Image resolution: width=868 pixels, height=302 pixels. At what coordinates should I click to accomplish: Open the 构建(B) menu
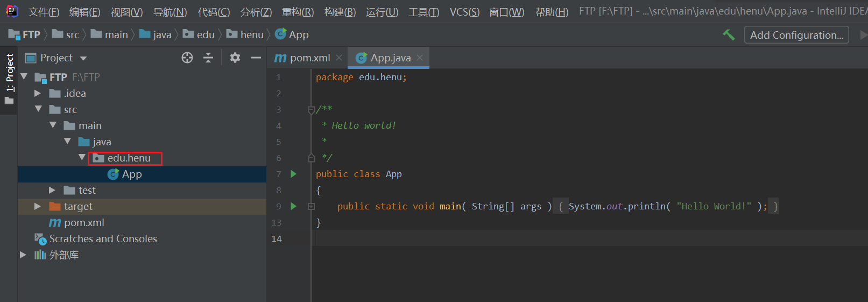(x=340, y=12)
